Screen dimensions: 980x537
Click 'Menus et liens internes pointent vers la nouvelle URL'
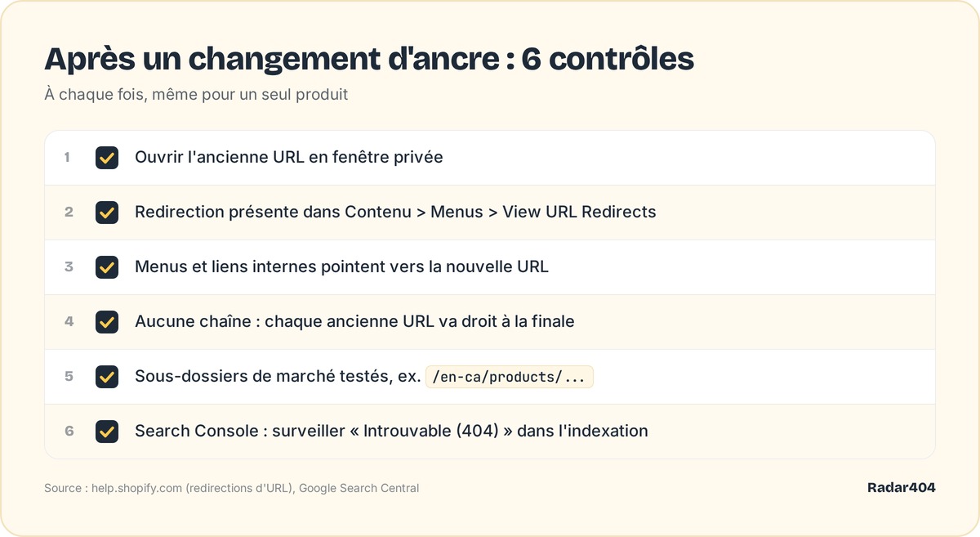[341, 266]
